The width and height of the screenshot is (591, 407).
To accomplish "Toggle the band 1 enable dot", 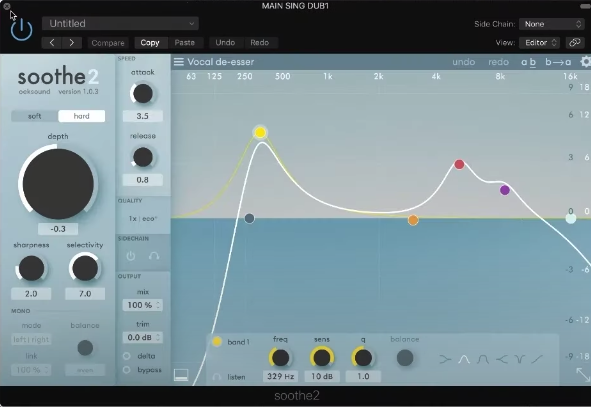I will tap(217, 342).
